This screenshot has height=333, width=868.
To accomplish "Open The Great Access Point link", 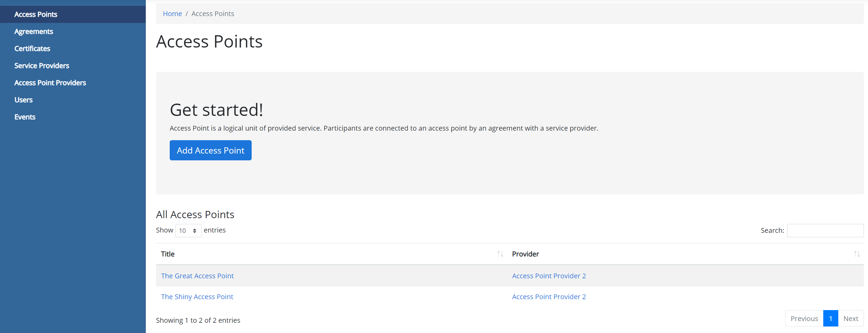I will pos(197,276).
